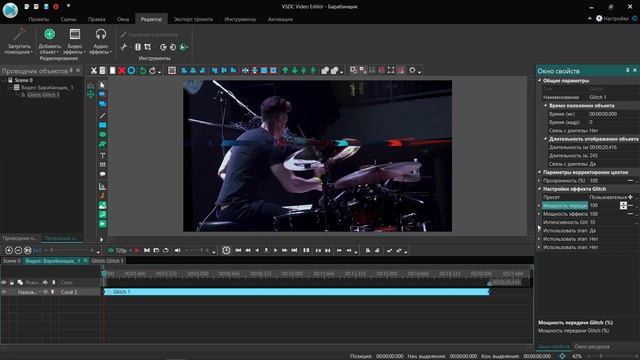Open the Запустить помощник wizard
Image resolution: width=640 pixels, height=360 pixels.
[x=19, y=41]
